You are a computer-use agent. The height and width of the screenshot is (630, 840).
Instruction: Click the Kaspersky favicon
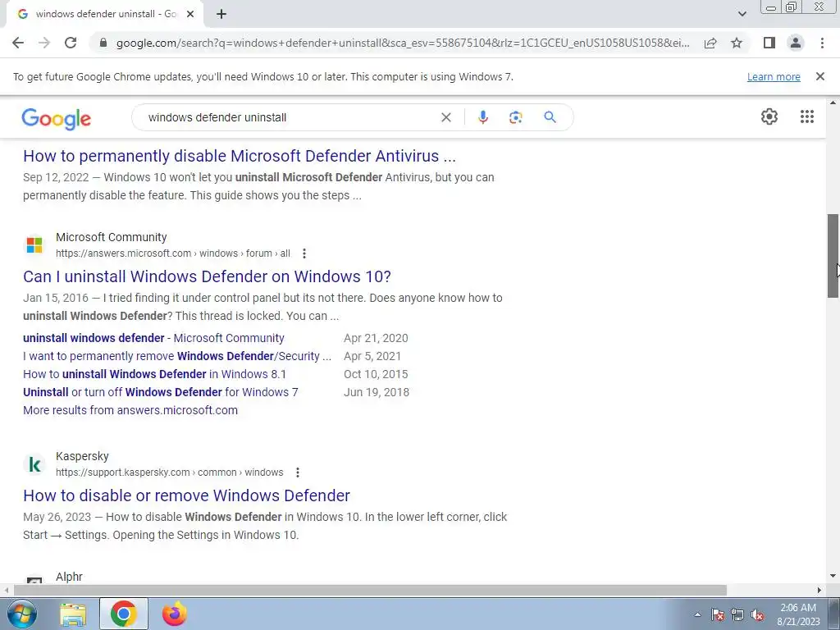(x=34, y=464)
